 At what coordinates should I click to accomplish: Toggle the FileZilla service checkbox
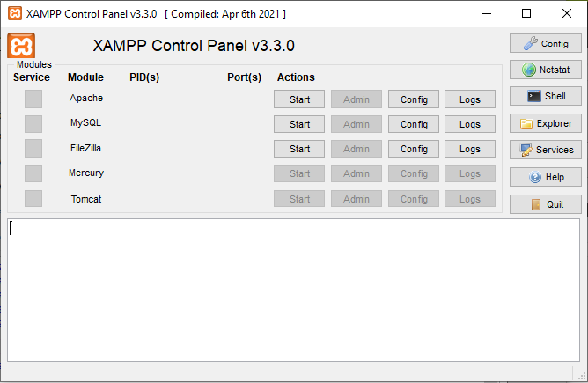[33, 149]
